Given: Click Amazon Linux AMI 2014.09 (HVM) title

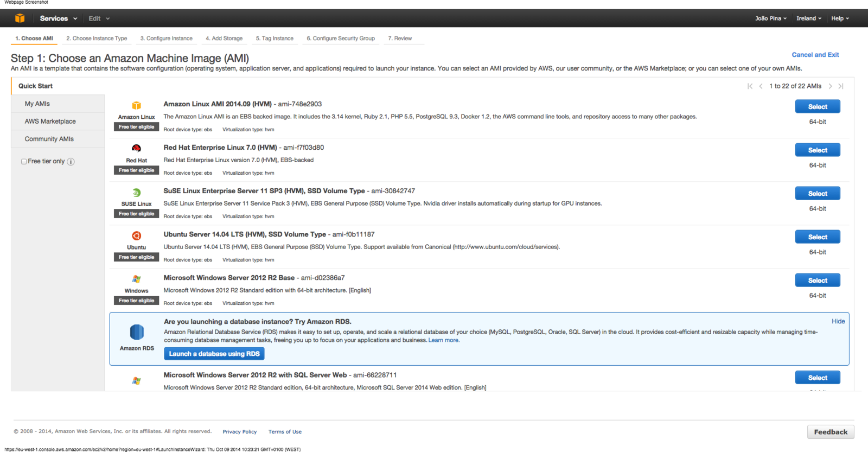Looking at the screenshot, I should pyautogui.click(x=218, y=104).
